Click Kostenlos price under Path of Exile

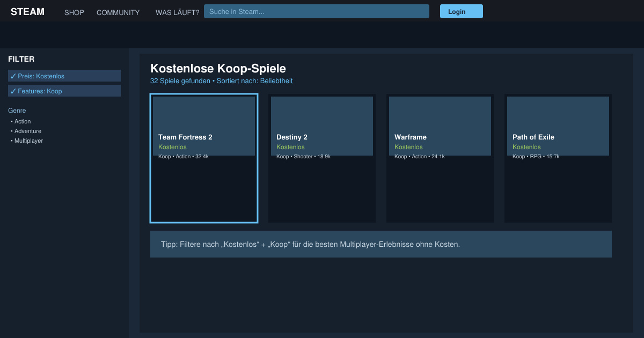click(526, 147)
